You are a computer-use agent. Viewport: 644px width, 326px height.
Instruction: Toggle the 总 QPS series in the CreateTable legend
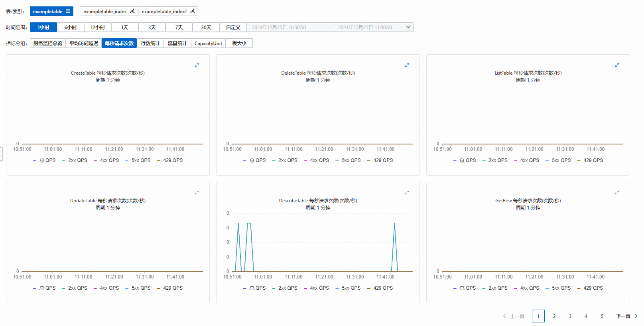[44, 160]
